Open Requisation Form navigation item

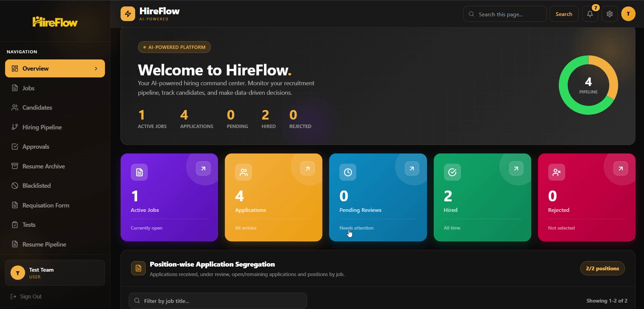pyautogui.click(x=55, y=205)
